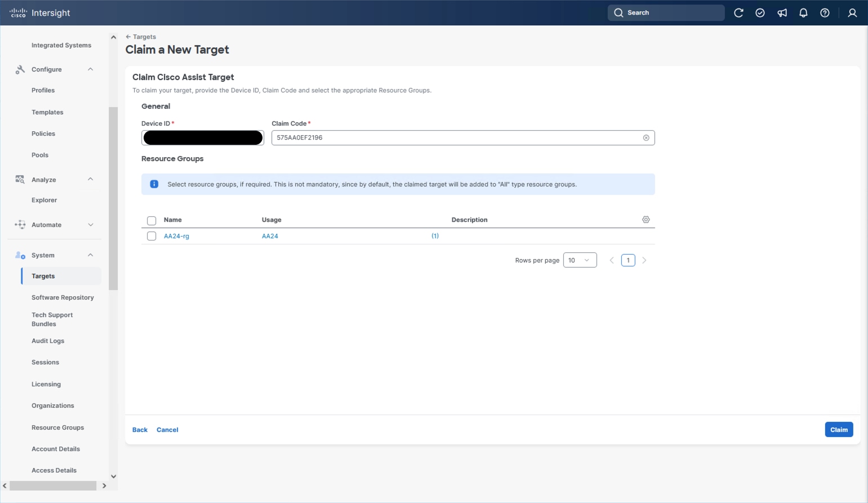
Task: Select Licensing in the System sidebar
Action: (46, 384)
